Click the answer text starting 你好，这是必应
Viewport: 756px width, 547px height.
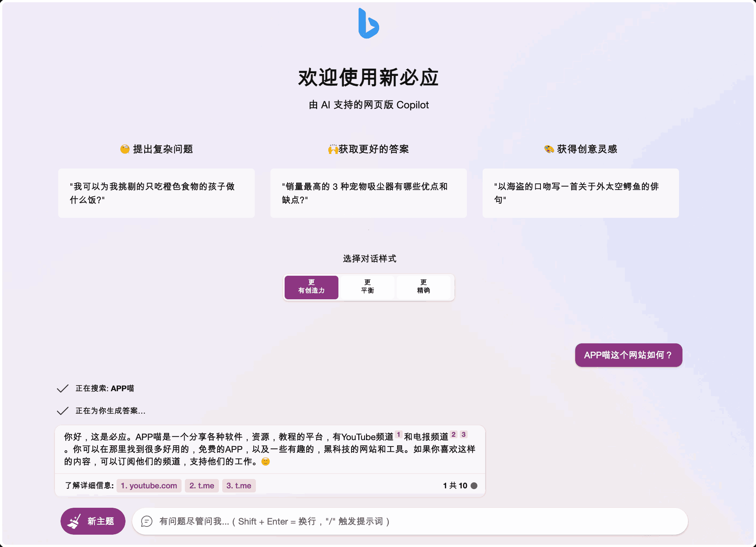pyautogui.click(x=270, y=449)
